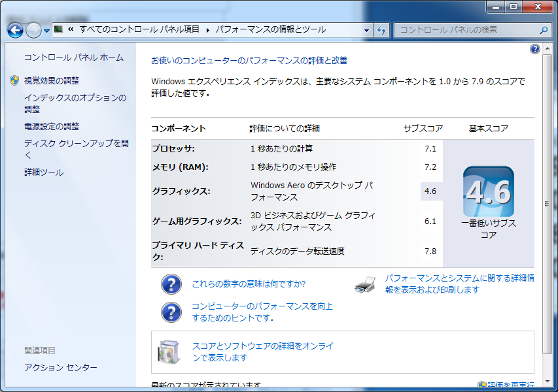558x392 pixels.
Task: Expand the address bar history dropdown arrow
Action: pos(366,30)
